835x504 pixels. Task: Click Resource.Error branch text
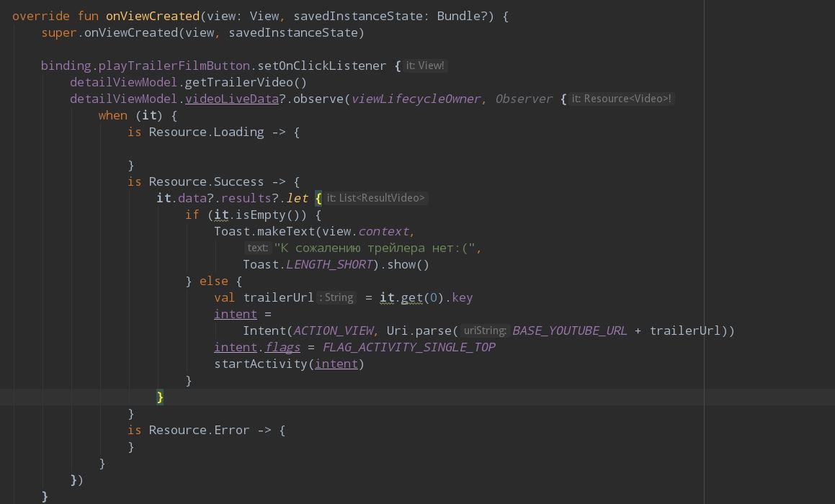199,430
